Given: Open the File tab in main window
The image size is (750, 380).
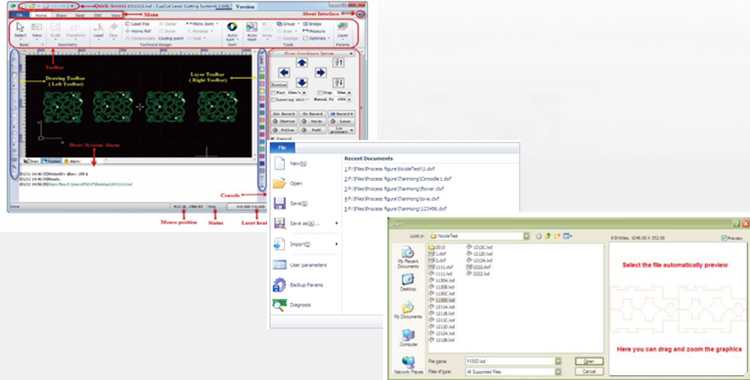Looking at the screenshot, I should (x=19, y=15).
